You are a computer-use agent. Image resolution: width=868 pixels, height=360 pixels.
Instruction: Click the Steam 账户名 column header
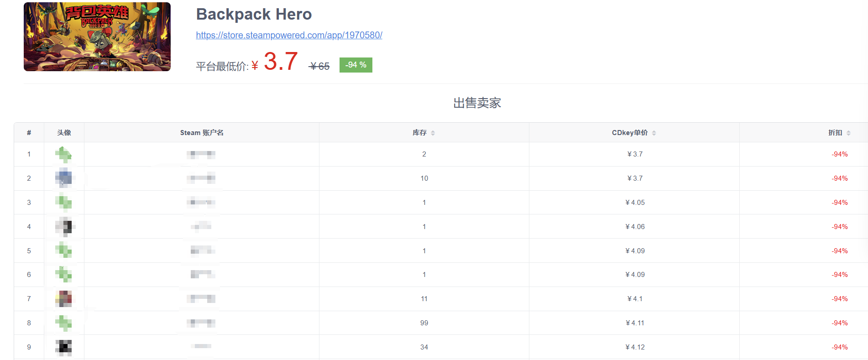pyautogui.click(x=201, y=133)
